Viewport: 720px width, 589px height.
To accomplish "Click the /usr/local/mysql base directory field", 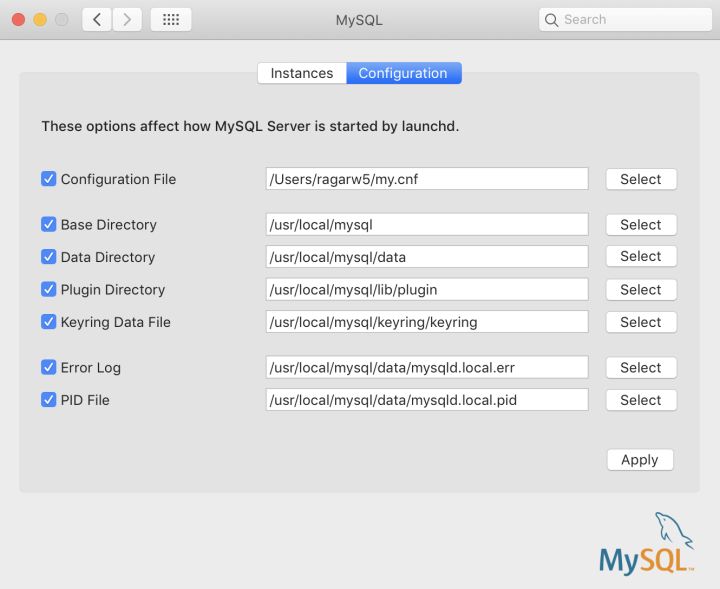I will pyautogui.click(x=427, y=224).
